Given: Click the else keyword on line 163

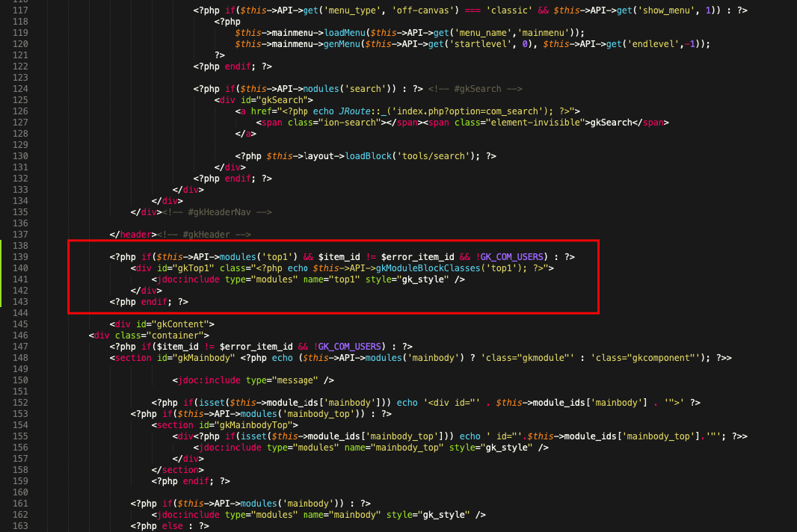Looking at the screenshot, I should pos(172,526).
